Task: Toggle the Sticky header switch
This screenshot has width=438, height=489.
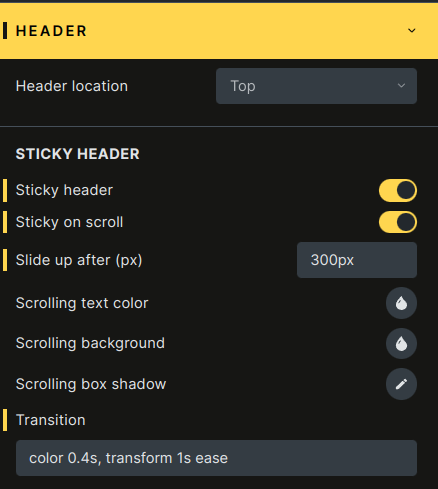Action: [x=398, y=190]
